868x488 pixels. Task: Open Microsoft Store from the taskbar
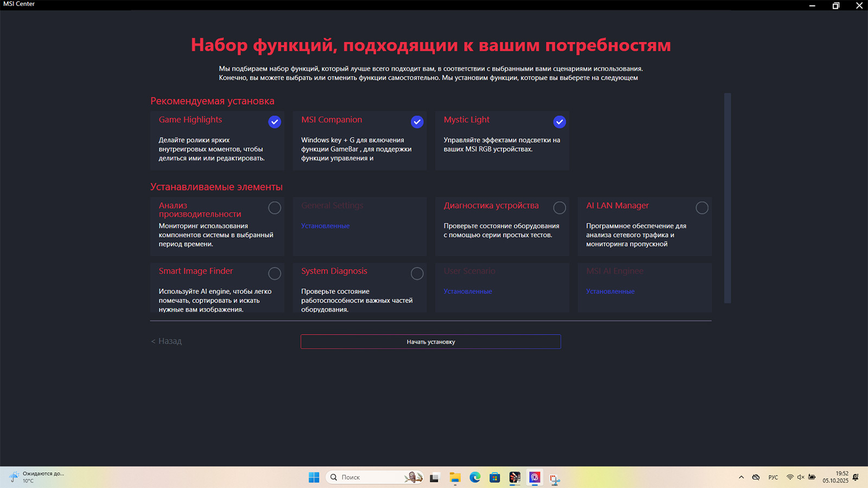(x=495, y=477)
